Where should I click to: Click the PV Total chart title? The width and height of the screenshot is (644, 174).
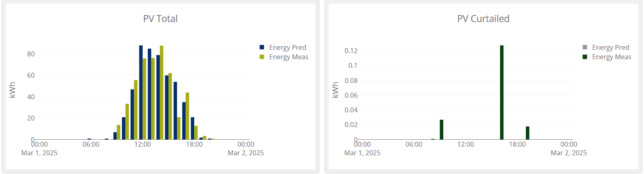[x=160, y=19]
